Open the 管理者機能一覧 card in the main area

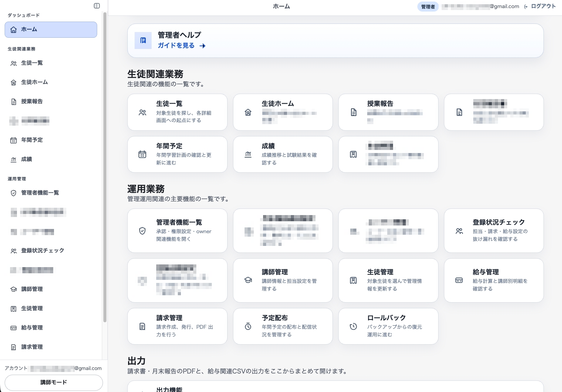tap(177, 231)
